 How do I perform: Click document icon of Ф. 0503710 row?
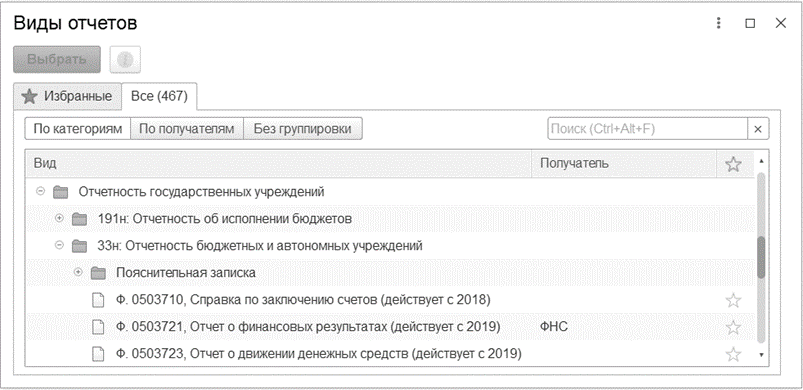click(x=98, y=300)
